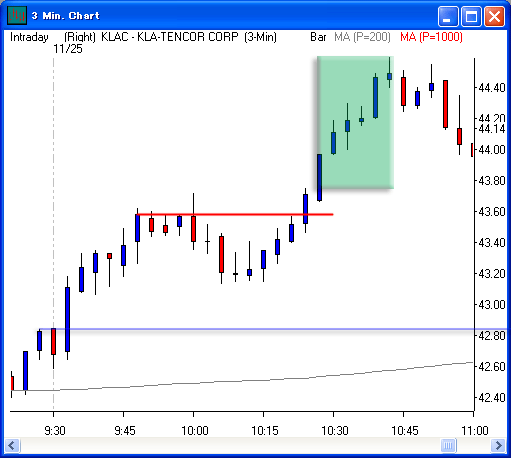
Task: Click the MA (P=1000) legend label
Action: coord(431,37)
